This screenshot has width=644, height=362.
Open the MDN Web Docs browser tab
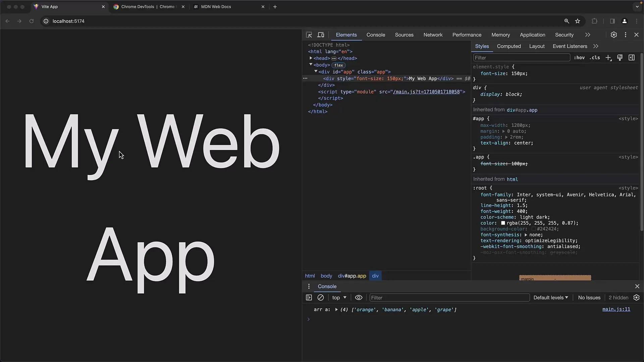pyautogui.click(x=229, y=7)
